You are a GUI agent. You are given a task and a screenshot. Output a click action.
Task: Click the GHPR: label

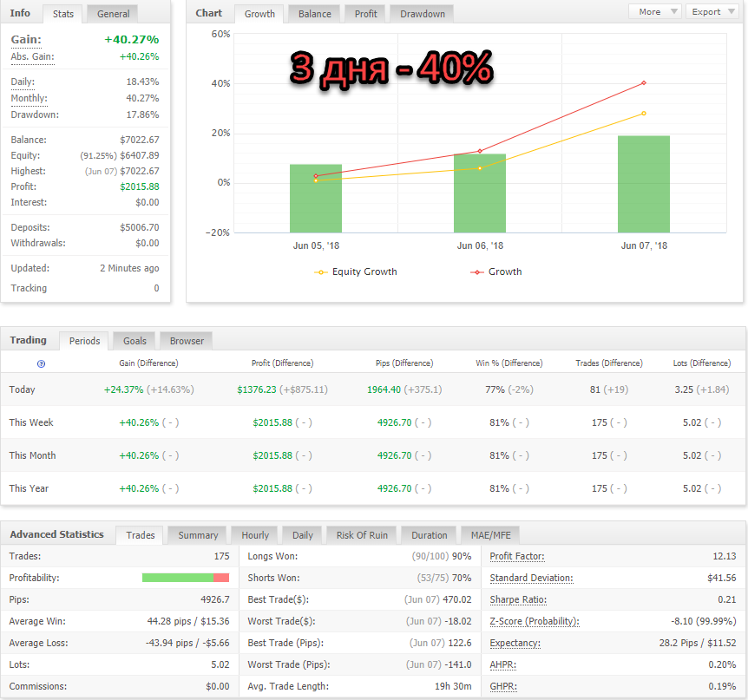(x=503, y=687)
